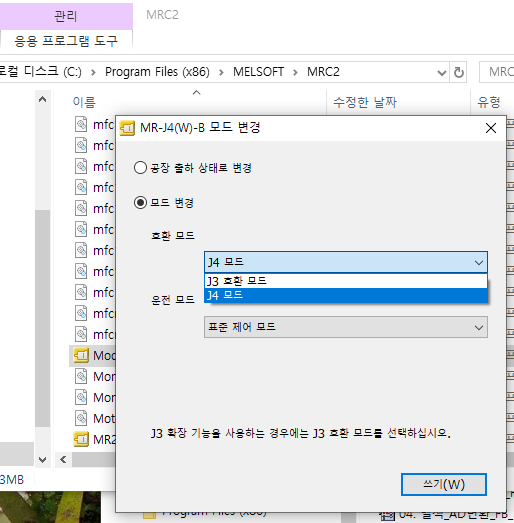Close the MR-J4(W)-B mode change dialog

point(491,128)
